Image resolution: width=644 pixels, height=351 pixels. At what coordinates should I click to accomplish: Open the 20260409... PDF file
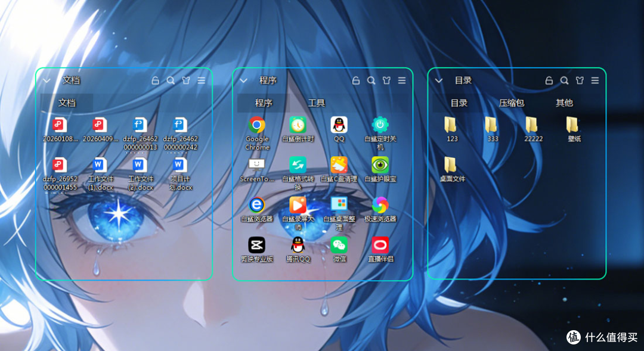click(100, 125)
